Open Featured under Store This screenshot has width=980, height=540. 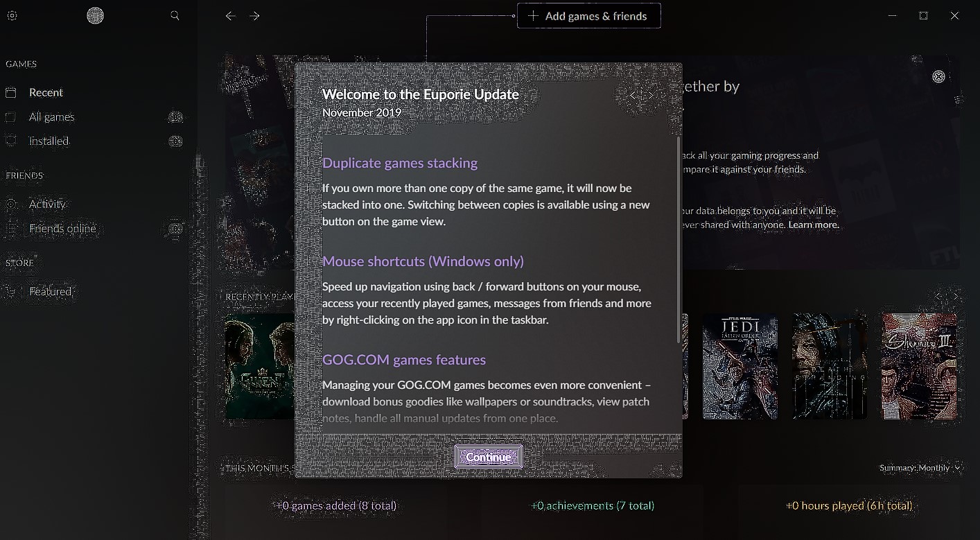50,292
